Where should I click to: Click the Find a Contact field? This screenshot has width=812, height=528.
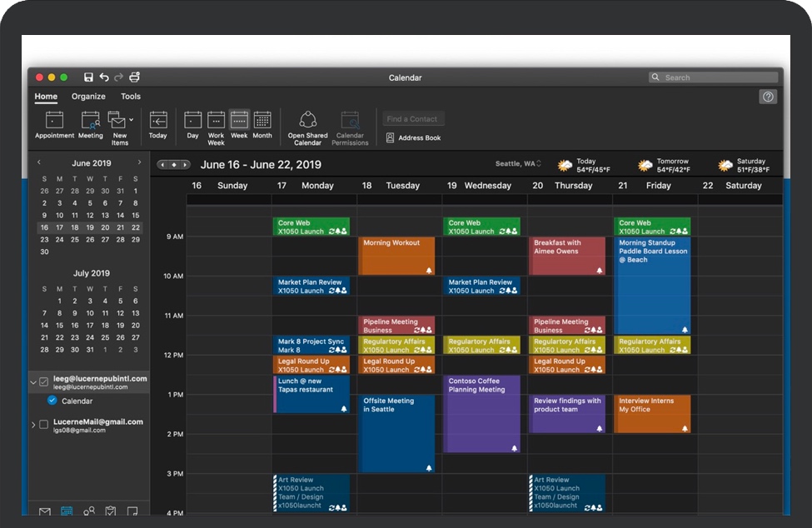414,119
